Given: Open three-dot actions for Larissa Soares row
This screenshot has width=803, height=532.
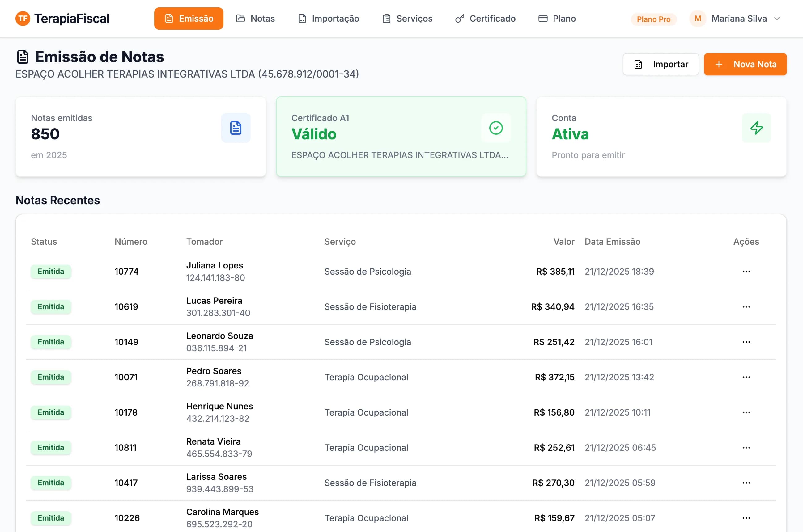Looking at the screenshot, I should pyautogui.click(x=746, y=483).
